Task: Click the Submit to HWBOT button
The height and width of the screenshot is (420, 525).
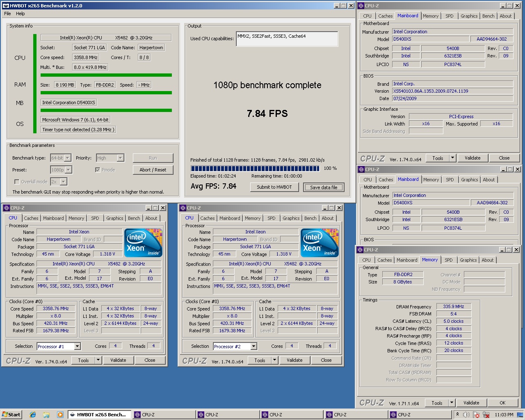Action: 274,187
